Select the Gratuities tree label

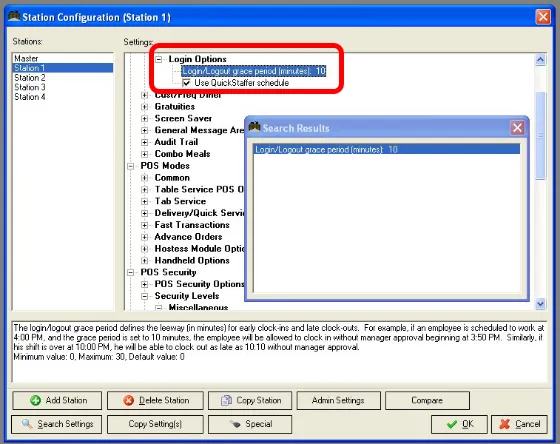click(175, 107)
